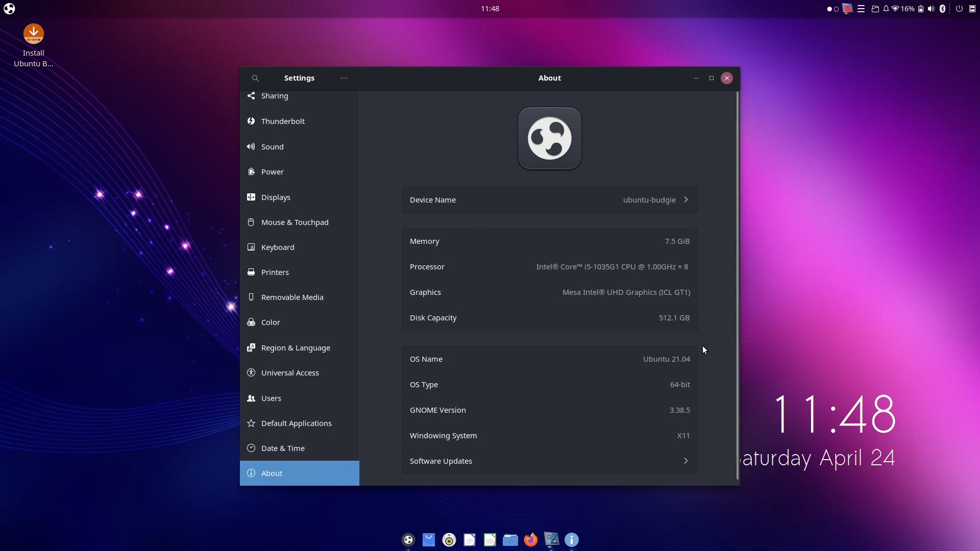Open Budgie Welcome from the dock
The width and height of the screenshot is (980, 551).
(x=408, y=540)
